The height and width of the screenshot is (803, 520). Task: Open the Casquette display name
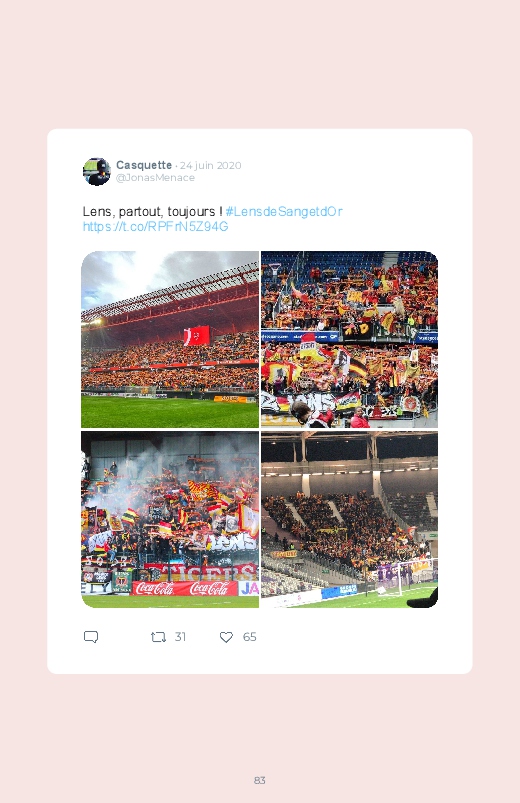click(144, 165)
